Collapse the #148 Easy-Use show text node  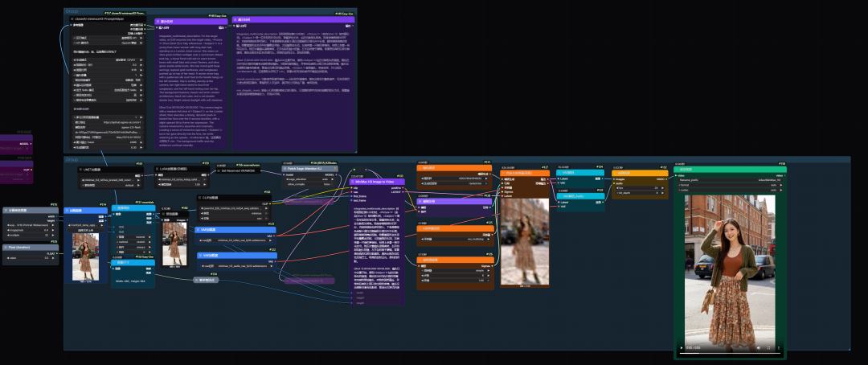tap(158, 21)
